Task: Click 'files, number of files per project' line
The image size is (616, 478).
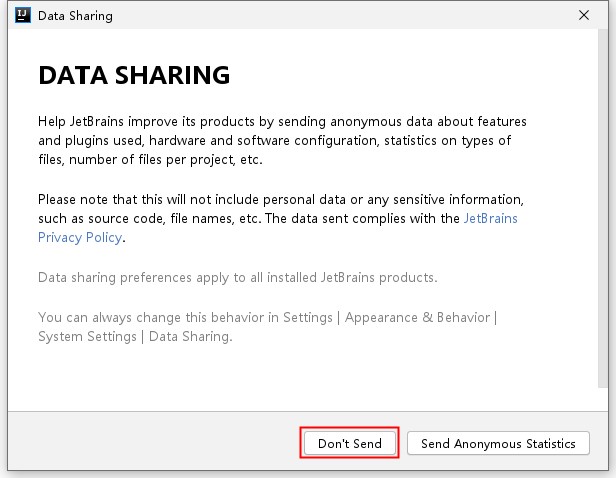Action: pos(150,160)
